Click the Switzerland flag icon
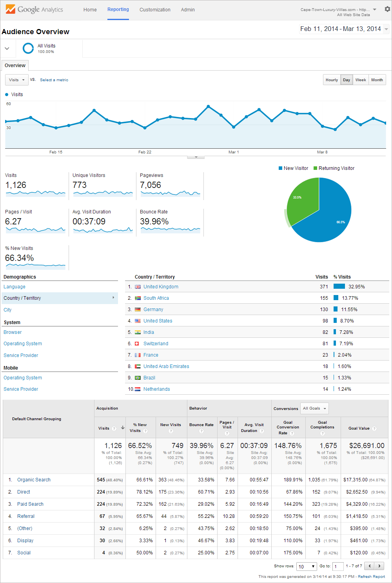 pyautogui.click(x=137, y=344)
